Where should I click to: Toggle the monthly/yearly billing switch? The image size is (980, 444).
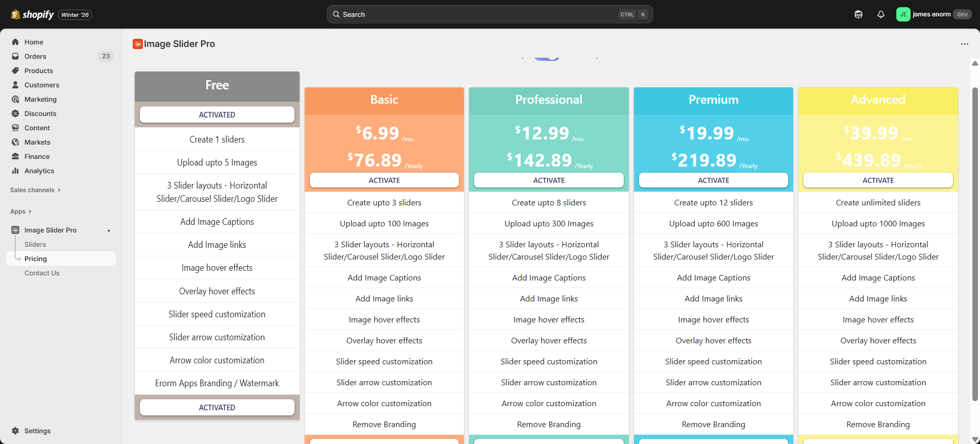547,58
